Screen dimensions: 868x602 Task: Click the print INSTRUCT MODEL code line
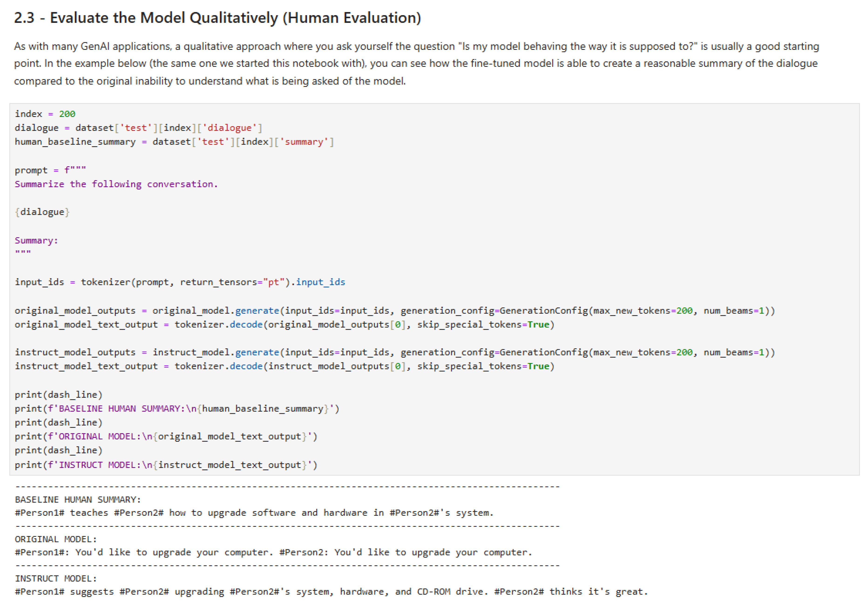point(166,465)
